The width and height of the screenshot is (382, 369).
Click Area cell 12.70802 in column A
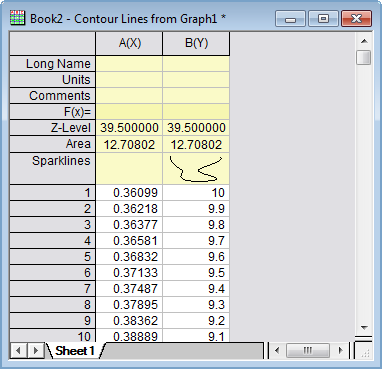click(x=129, y=144)
